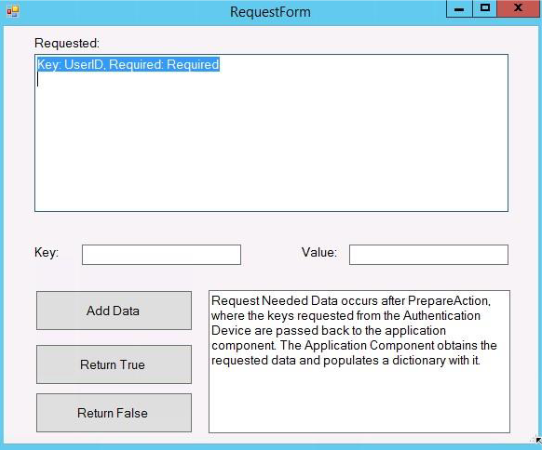542x450 pixels.
Task: Click the 'Value:' label beside the input
Action: (319, 252)
